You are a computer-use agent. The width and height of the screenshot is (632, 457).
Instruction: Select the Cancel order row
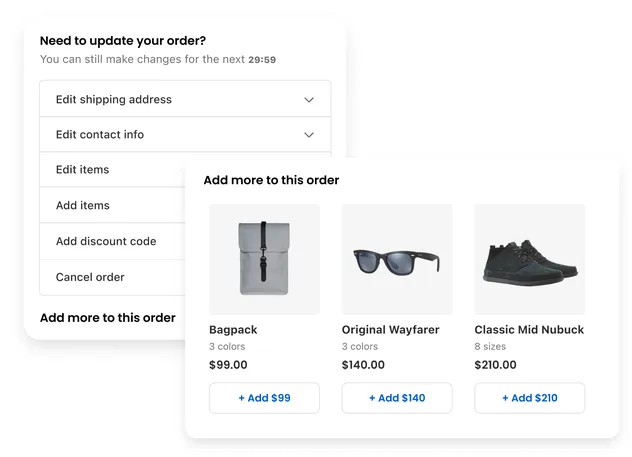click(112, 277)
